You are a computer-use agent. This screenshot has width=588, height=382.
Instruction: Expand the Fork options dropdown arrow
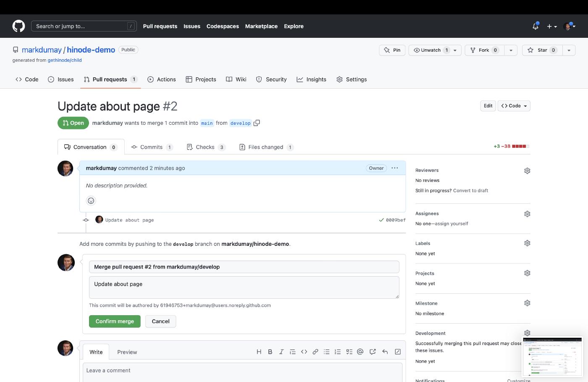511,50
